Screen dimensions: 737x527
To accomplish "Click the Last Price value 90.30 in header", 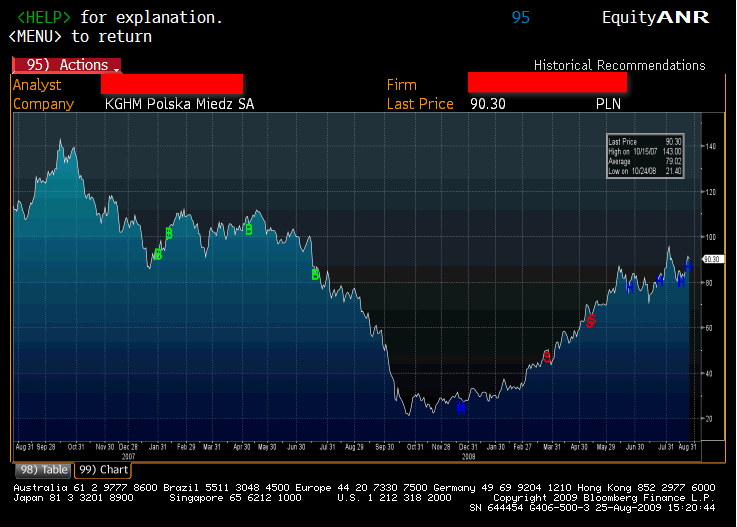I will [x=488, y=104].
